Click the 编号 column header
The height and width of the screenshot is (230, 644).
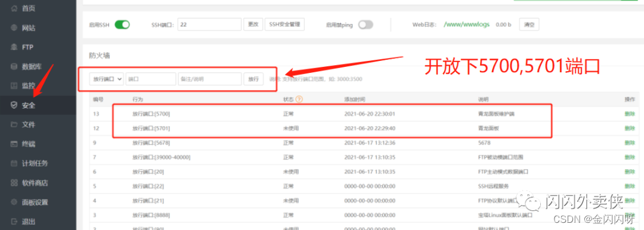click(98, 99)
